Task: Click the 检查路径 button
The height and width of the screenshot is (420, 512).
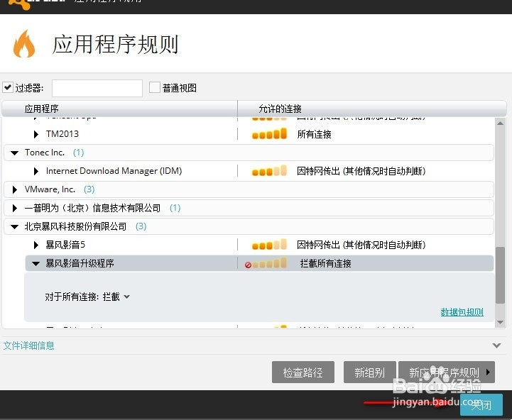Action: pos(303,372)
